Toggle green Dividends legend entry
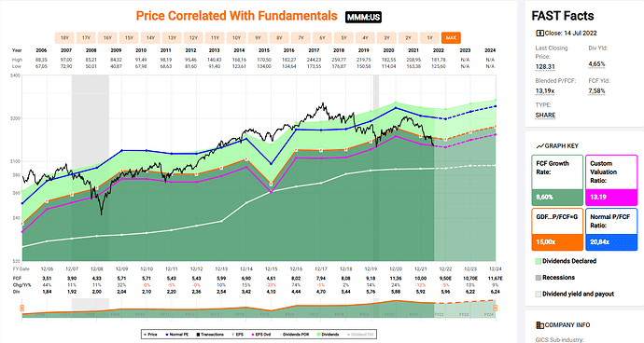 (x=329, y=335)
